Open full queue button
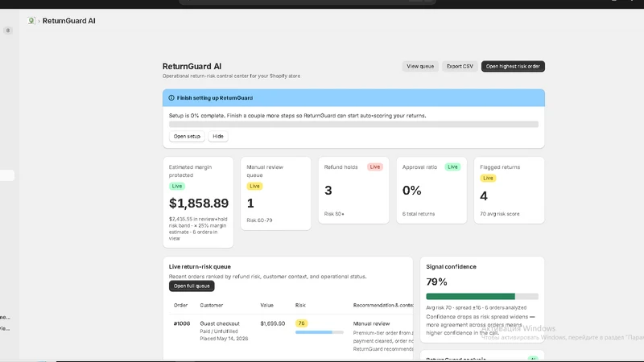644x362 pixels. (192, 286)
